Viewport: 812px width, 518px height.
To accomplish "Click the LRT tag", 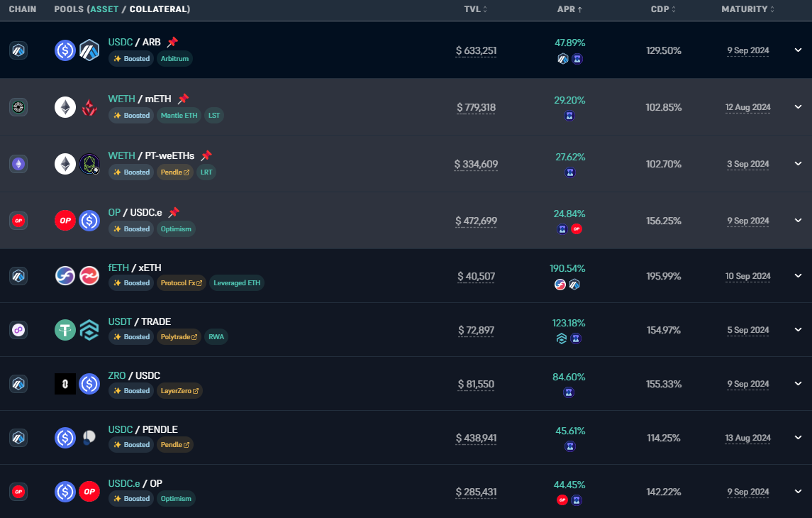I will 206,172.
